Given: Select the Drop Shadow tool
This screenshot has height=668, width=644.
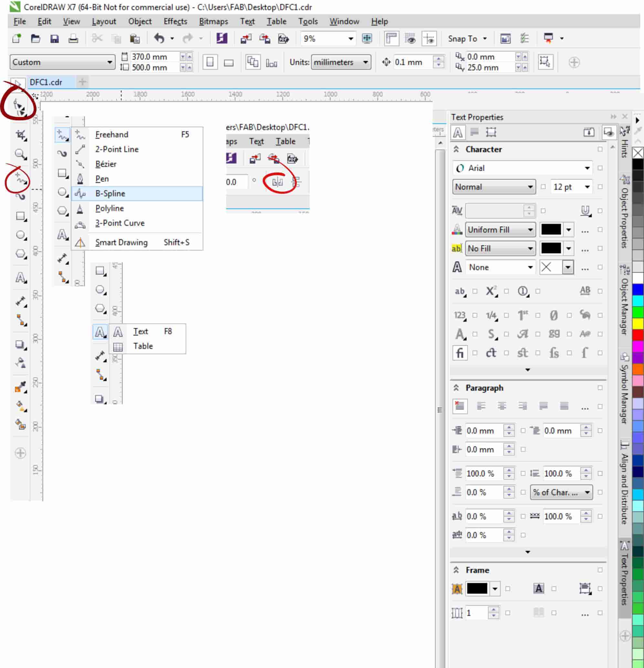Looking at the screenshot, I should pos(20,345).
